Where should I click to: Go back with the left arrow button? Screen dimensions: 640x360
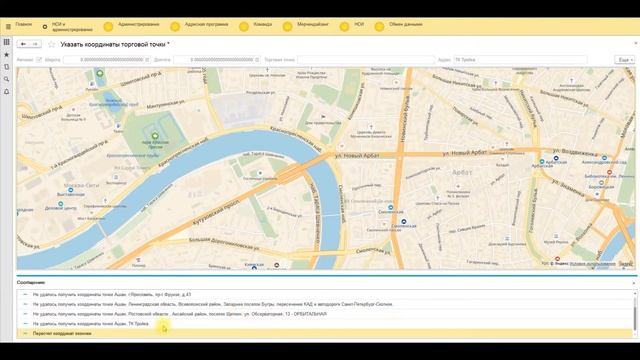coord(23,44)
